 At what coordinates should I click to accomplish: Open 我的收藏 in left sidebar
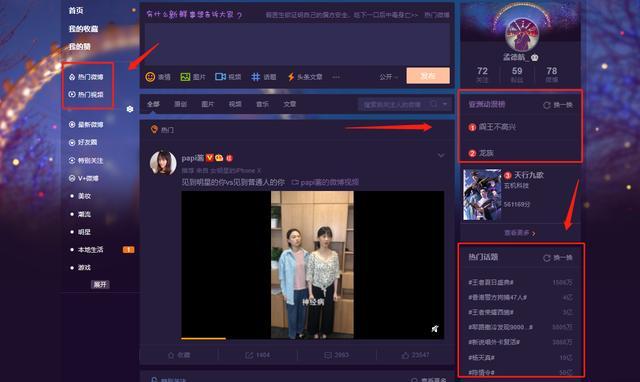(83, 29)
